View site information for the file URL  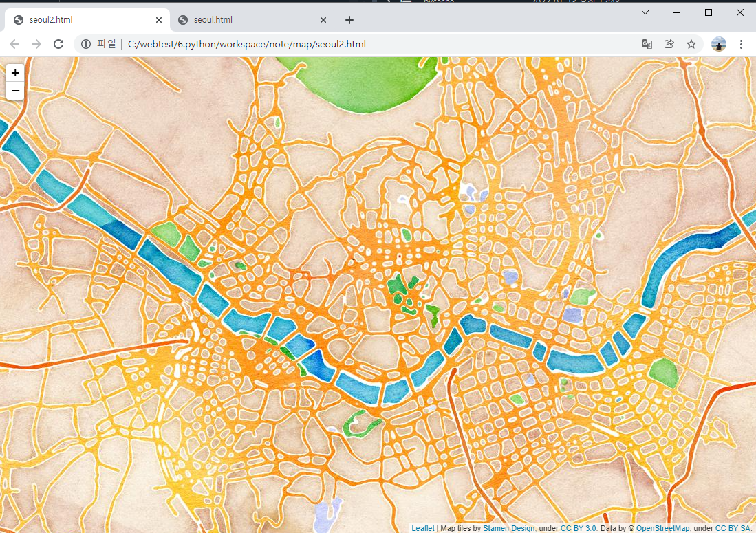[86, 44]
